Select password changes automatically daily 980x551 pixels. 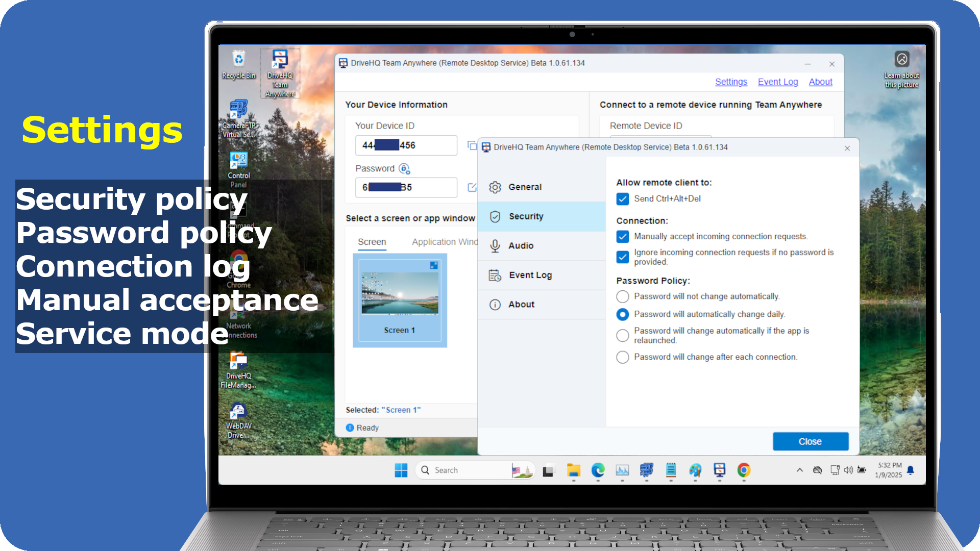623,314
